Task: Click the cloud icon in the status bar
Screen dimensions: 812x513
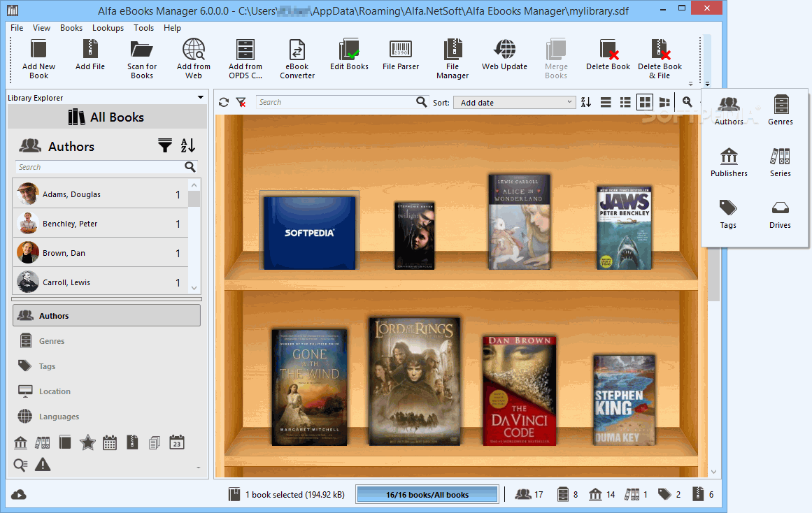Action: pyautogui.click(x=19, y=495)
